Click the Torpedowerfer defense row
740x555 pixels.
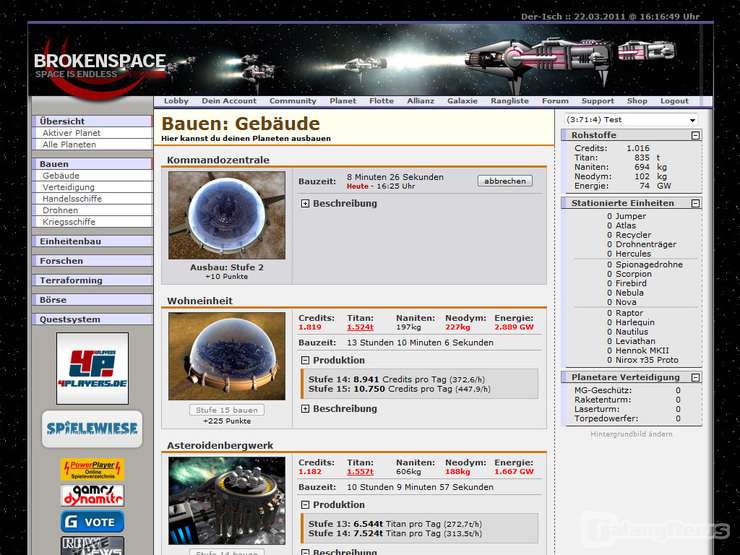(x=627, y=419)
